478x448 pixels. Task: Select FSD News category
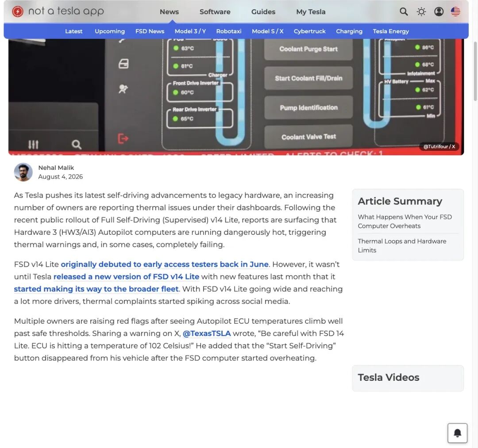click(150, 31)
